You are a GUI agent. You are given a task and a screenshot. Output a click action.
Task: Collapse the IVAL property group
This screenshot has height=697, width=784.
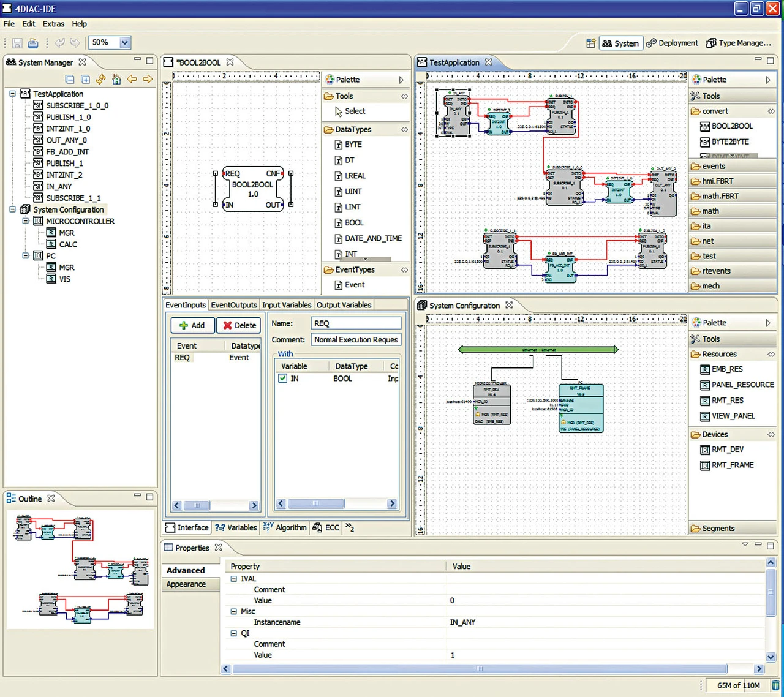[233, 579]
